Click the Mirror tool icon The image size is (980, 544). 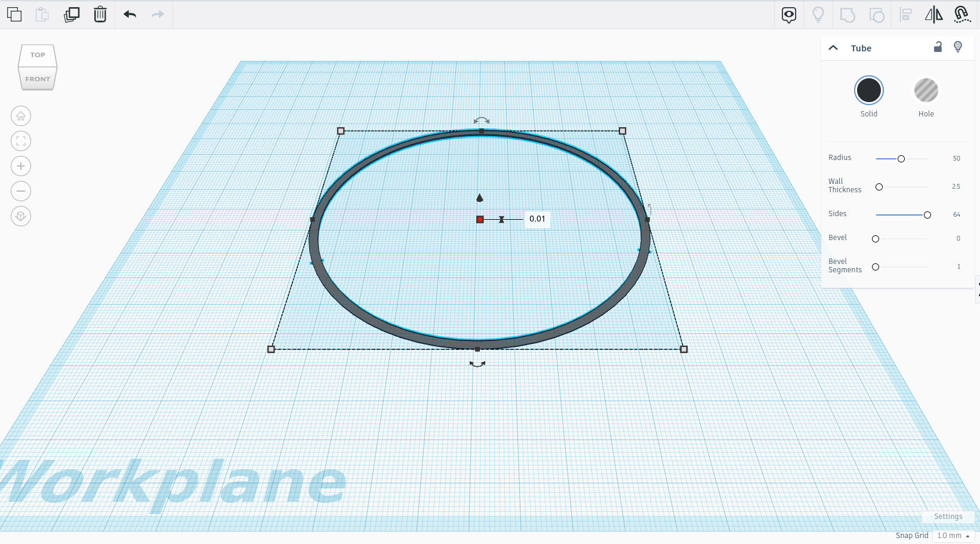[933, 14]
